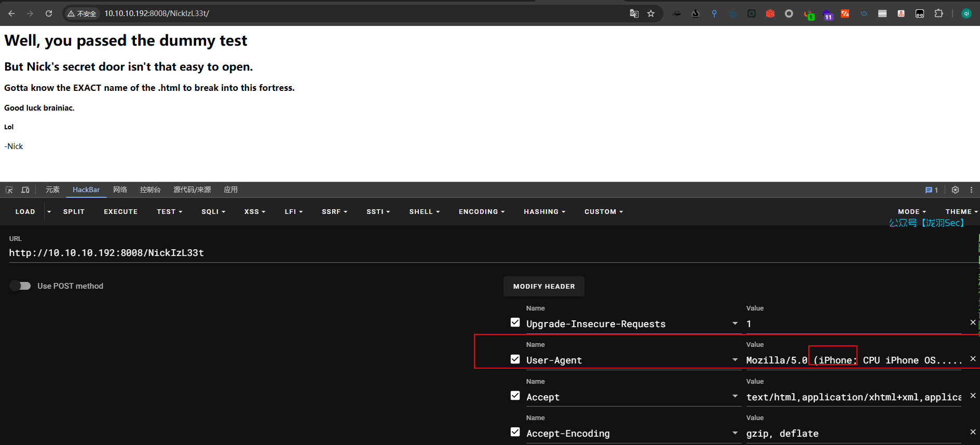
Task: Bookmark this page with star icon
Action: click(651, 14)
